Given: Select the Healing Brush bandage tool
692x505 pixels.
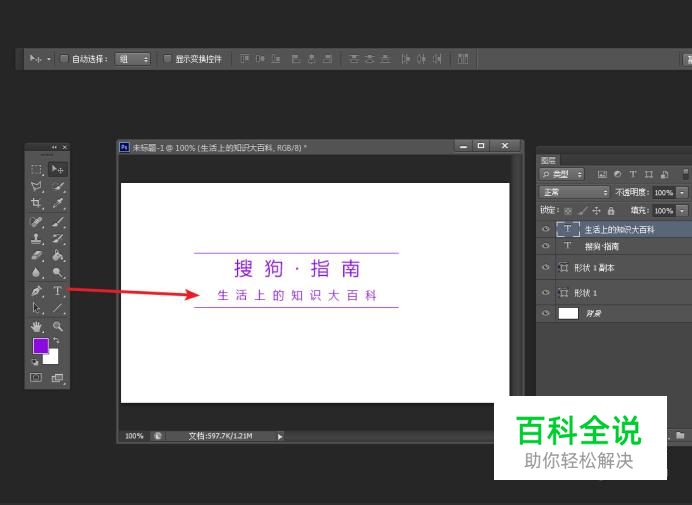Looking at the screenshot, I should (x=36, y=222).
